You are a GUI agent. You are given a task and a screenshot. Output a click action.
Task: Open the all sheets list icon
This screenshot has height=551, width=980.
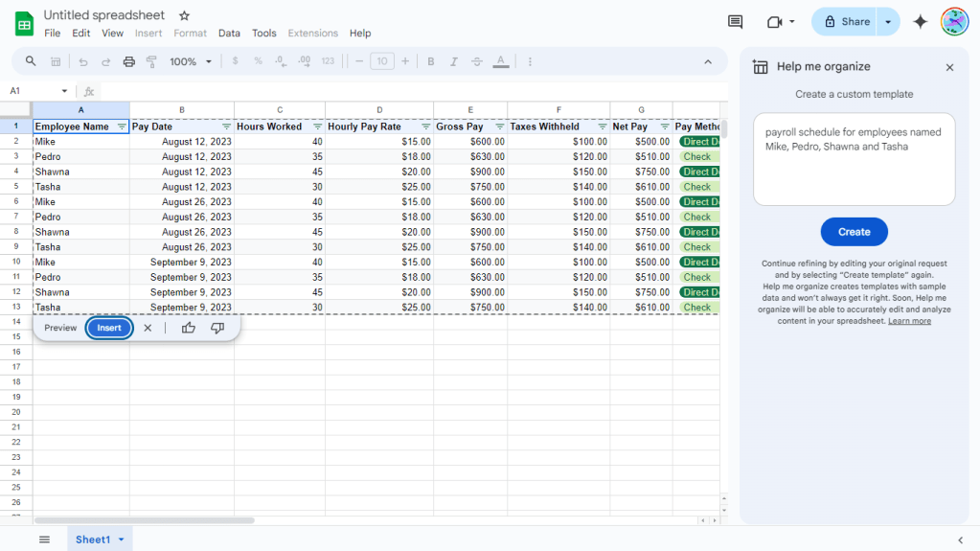(x=44, y=540)
